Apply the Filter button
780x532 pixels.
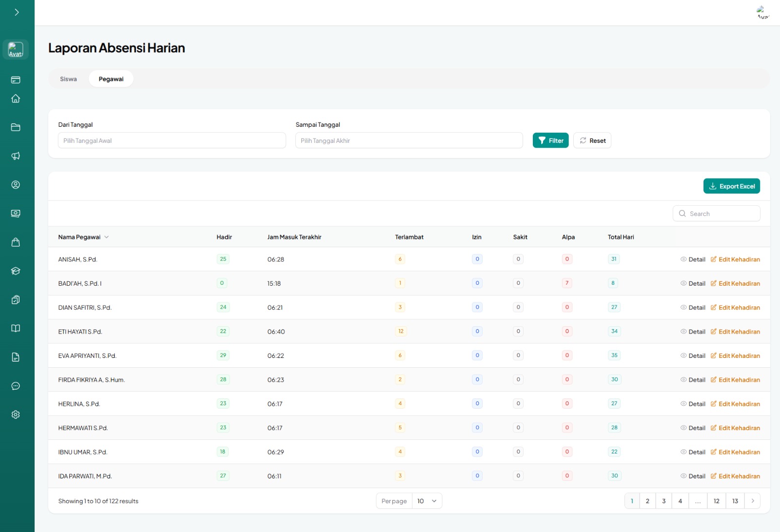[x=551, y=140]
